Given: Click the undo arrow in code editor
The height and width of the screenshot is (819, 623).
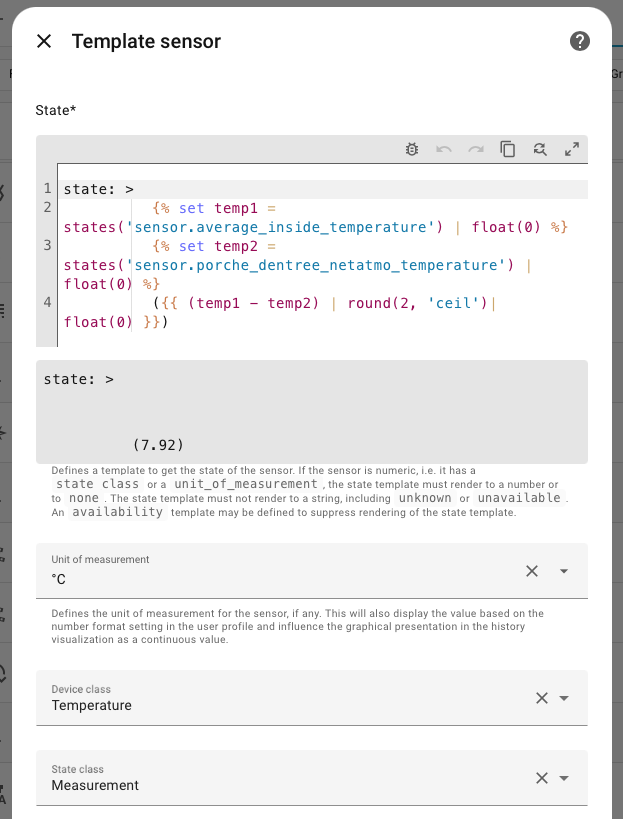Looking at the screenshot, I should coord(444,149).
